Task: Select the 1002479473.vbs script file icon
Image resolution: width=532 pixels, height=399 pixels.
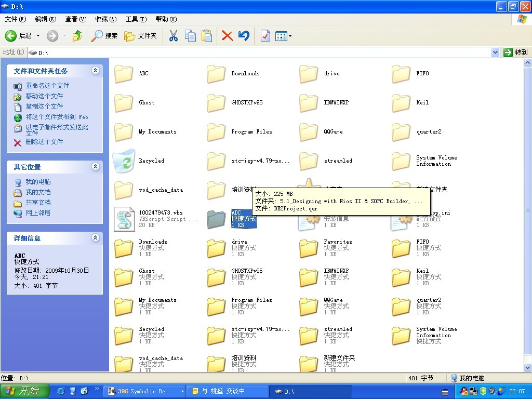Action: [124, 219]
